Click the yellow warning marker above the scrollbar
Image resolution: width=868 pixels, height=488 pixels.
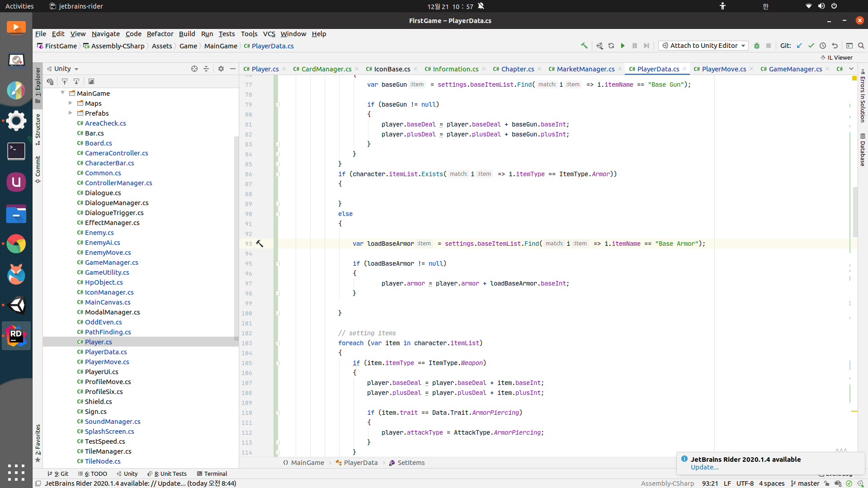click(854, 78)
